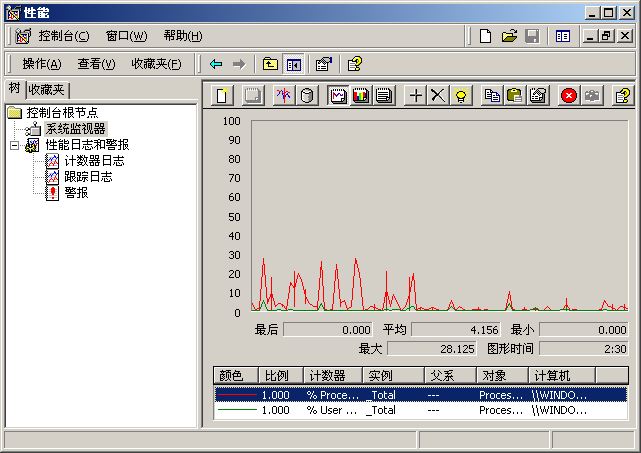
Task: Click the Delete counter X icon
Action: coord(438,95)
